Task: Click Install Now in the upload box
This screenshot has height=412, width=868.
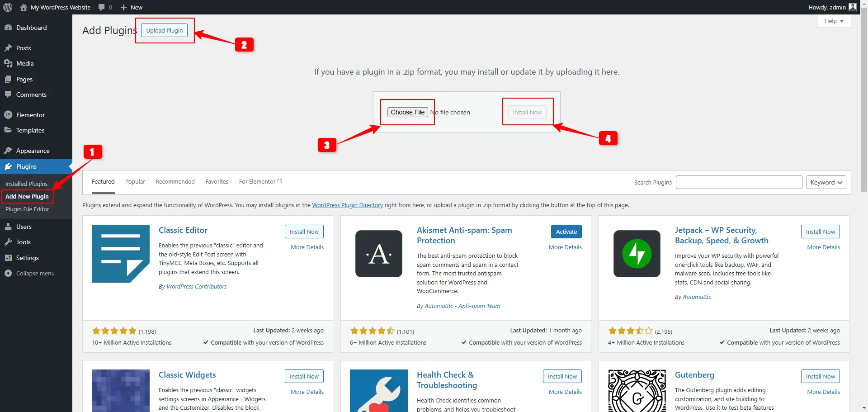Action: pos(527,112)
